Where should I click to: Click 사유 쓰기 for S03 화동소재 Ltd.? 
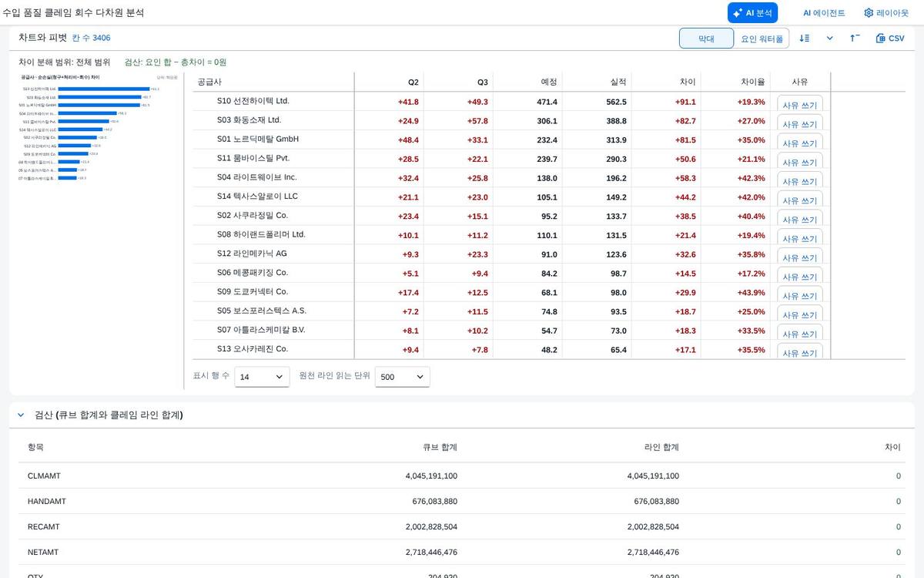click(800, 123)
